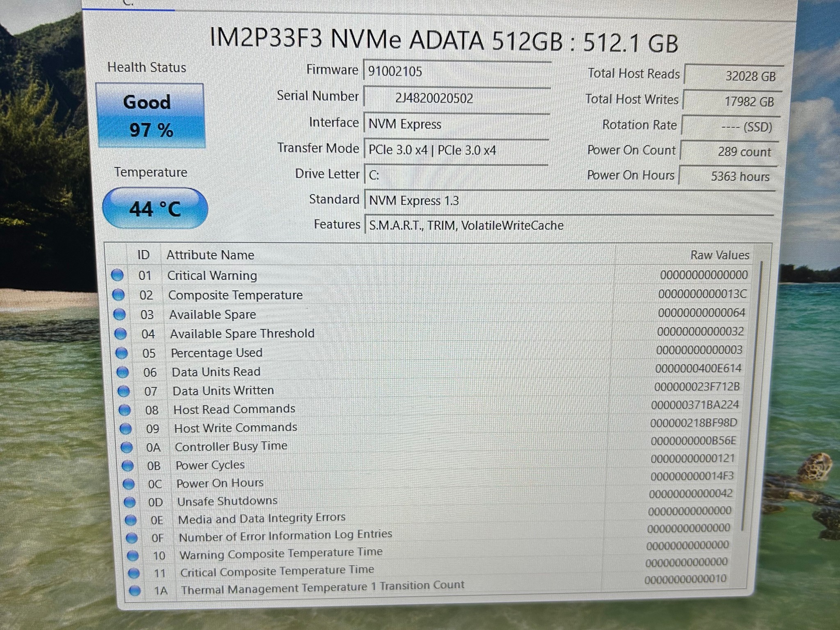Select the Power Cycles attribute name

(210, 465)
